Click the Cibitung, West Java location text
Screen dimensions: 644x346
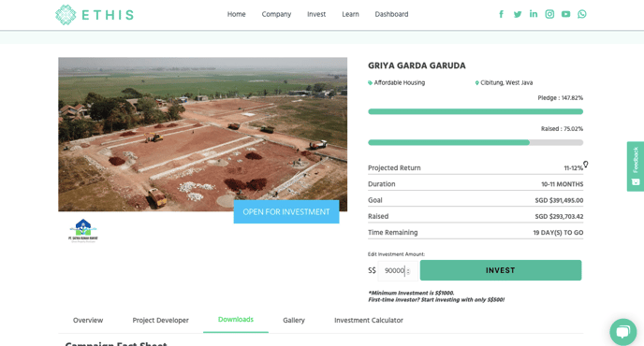click(506, 82)
